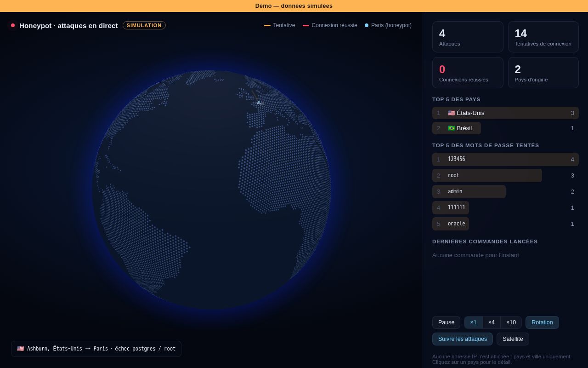This screenshot has height=368, width=588.
Task: Set simulation speed to ×4
Action: pyautogui.click(x=492, y=322)
